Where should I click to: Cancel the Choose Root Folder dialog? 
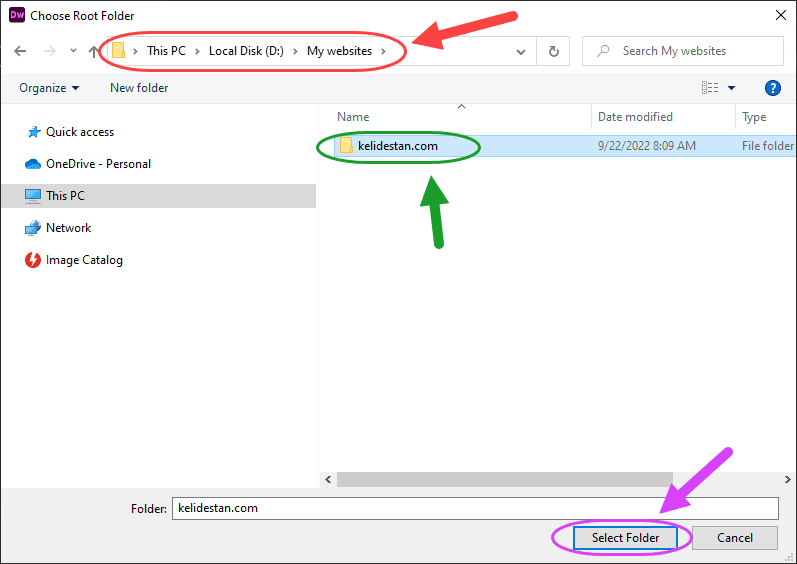click(x=734, y=538)
